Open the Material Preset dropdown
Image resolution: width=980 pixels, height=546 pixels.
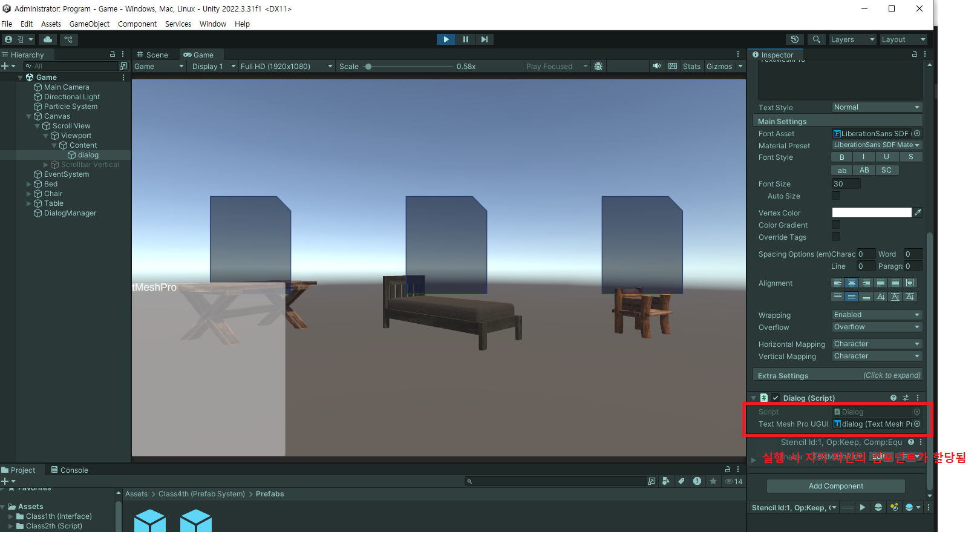point(877,145)
